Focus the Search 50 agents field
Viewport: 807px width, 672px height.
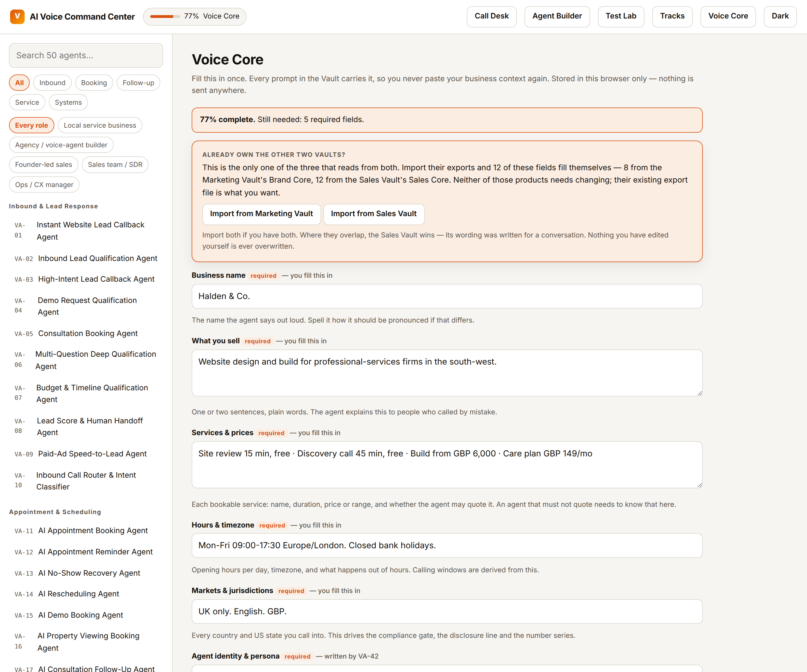pyautogui.click(x=86, y=55)
